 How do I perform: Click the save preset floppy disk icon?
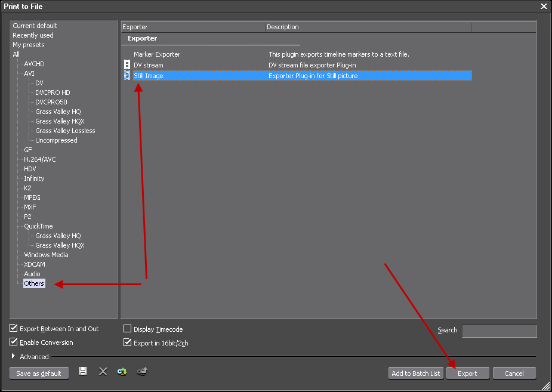point(83,372)
